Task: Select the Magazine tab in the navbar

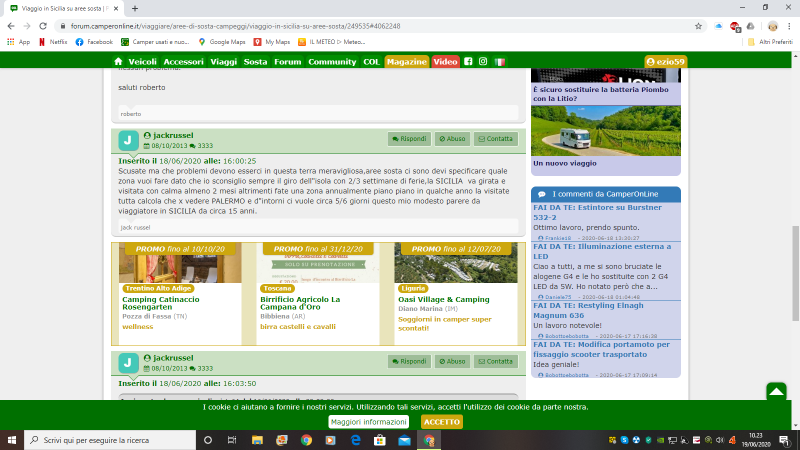Action: point(406,62)
